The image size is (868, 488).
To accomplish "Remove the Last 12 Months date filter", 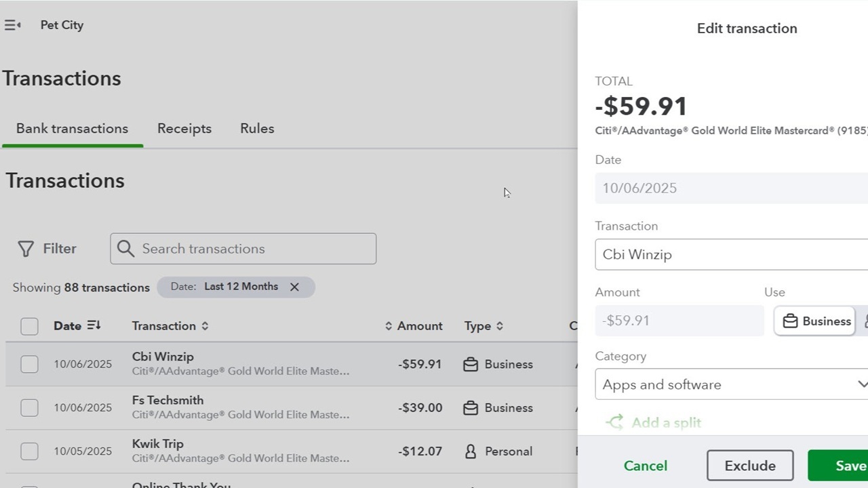I will coord(294,287).
